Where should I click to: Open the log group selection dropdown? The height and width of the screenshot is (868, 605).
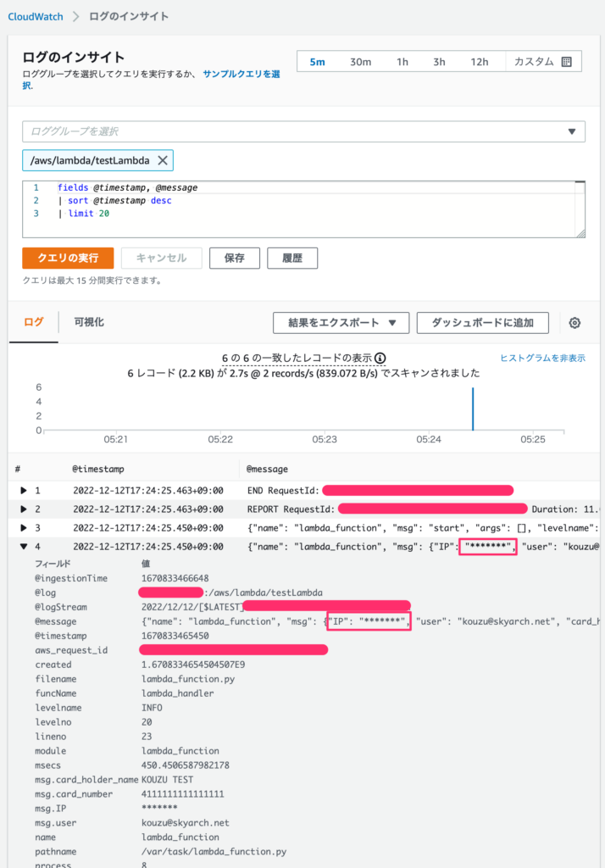point(303,131)
